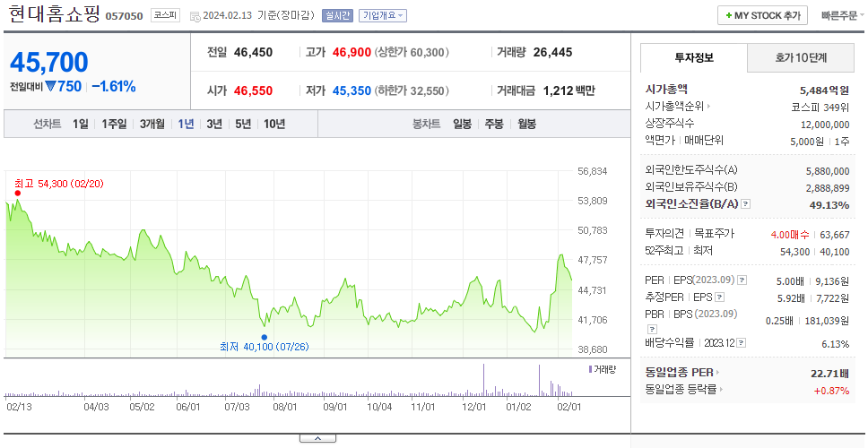
Task: Click the 외국인소진율 value 49.13%
Action: [829, 205]
